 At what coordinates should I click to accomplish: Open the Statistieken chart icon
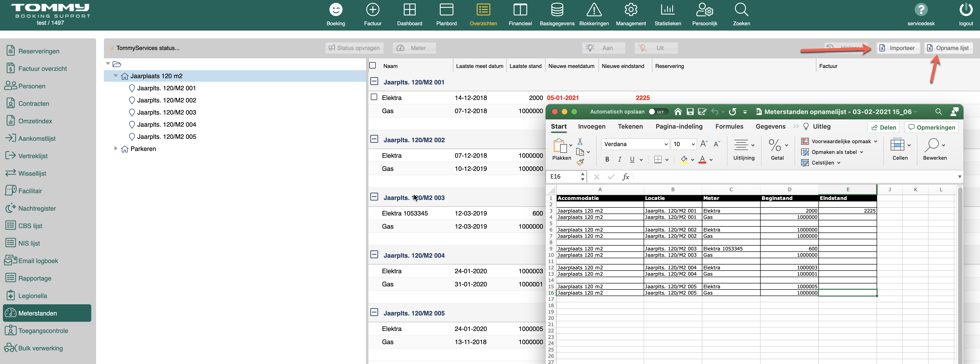[668, 10]
